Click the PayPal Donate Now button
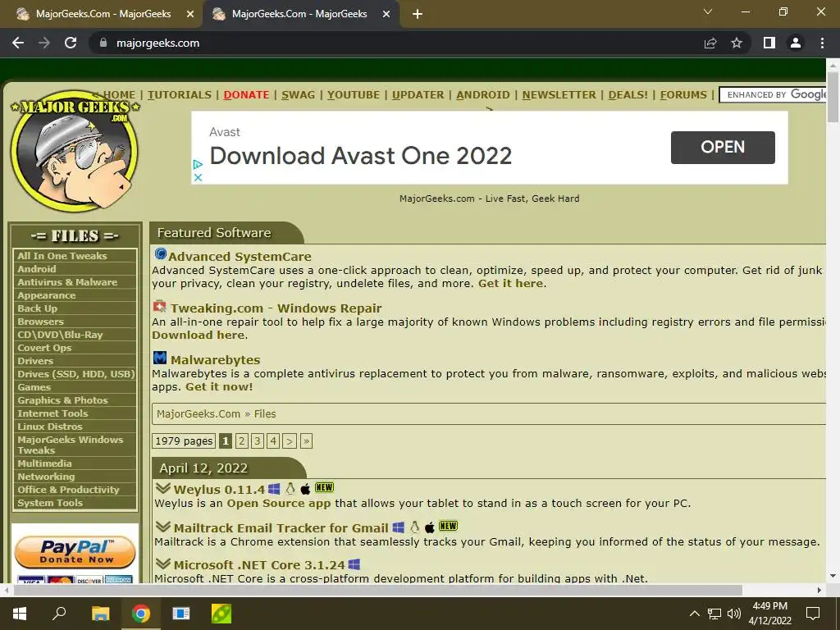The width and height of the screenshot is (840, 630). coord(75,552)
